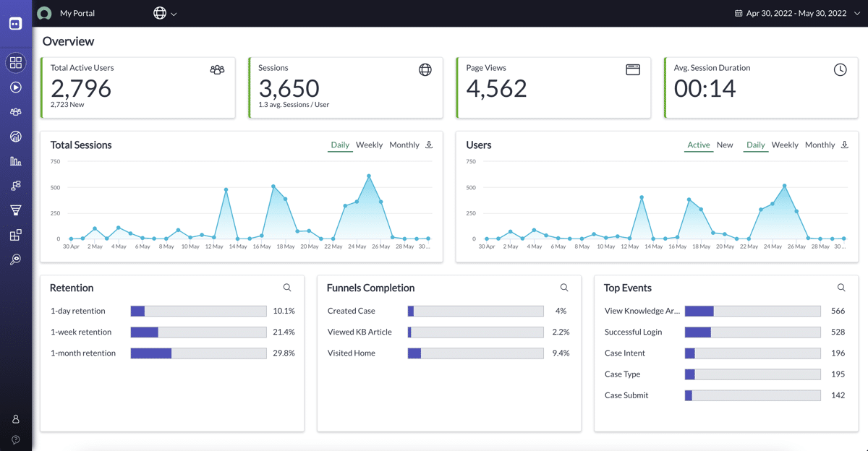Open the users group icon in the sidebar
The image size is (868, 451).
coord(16,111)
